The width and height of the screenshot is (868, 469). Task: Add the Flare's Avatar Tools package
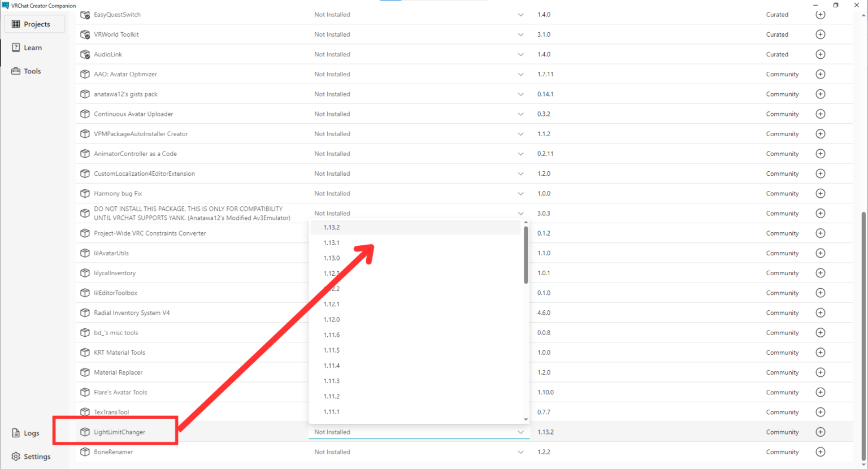[821, 392]
